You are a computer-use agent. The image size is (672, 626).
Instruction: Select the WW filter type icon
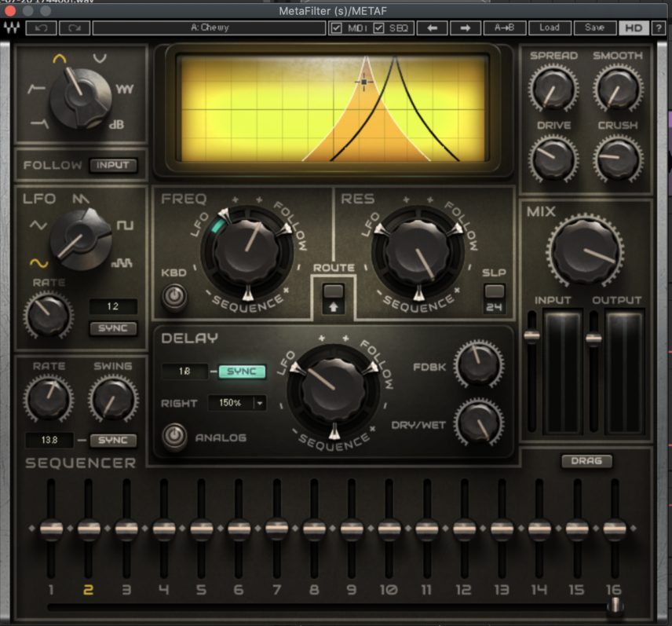pos(125,90)
